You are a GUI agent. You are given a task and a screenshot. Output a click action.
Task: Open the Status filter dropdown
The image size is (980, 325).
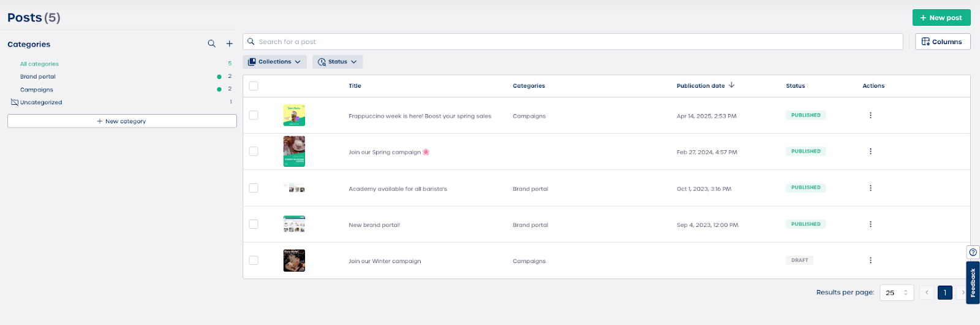(337, 62)
